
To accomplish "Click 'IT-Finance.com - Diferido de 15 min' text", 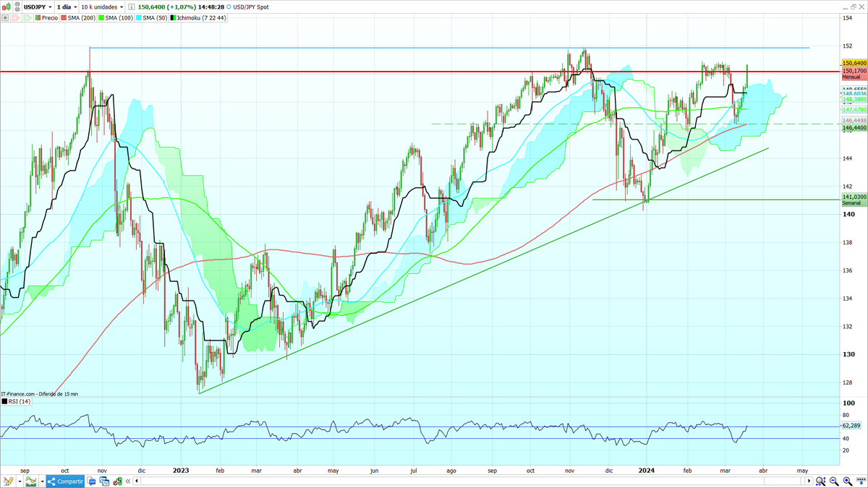I will (39, 394).
